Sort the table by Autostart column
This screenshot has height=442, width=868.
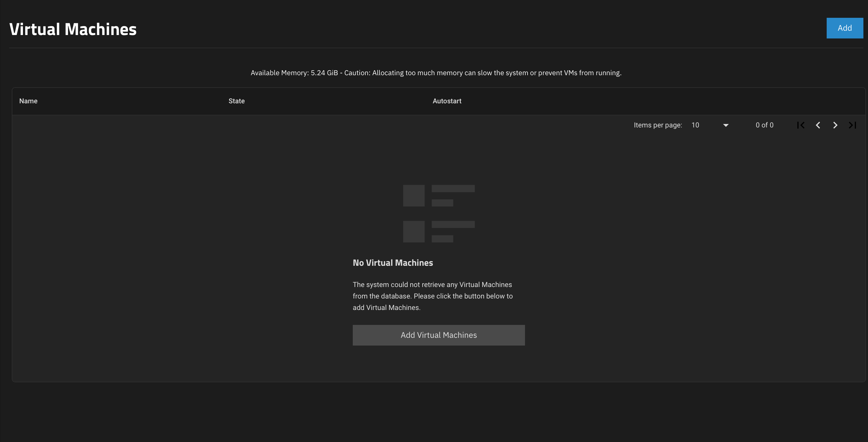pyautogui.click(x=447, y=101)
